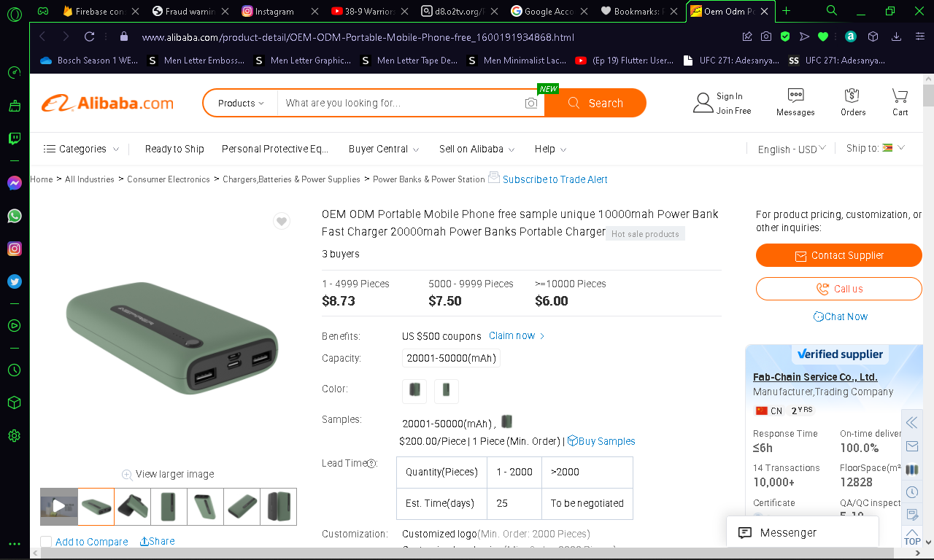Open Twitch in the browser sidebar

pos(15,139)
